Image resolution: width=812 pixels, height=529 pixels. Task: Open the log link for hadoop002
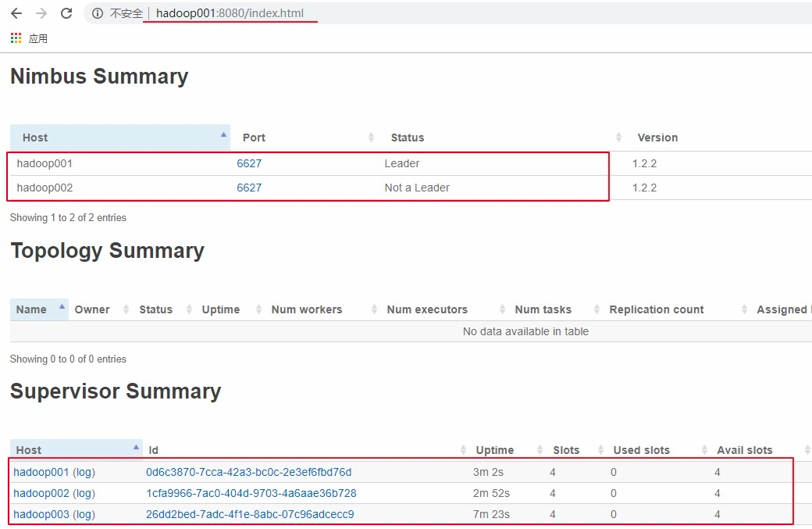pos(84,493)
